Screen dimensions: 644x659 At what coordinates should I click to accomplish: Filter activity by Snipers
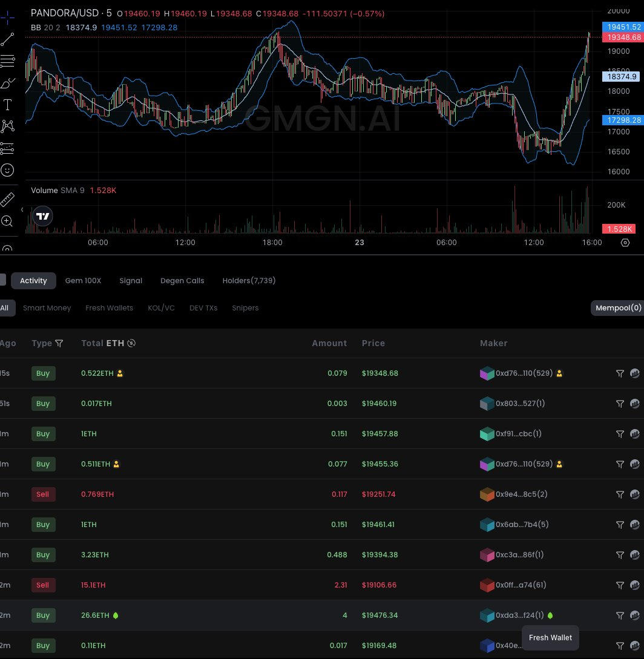click(245, 308)
